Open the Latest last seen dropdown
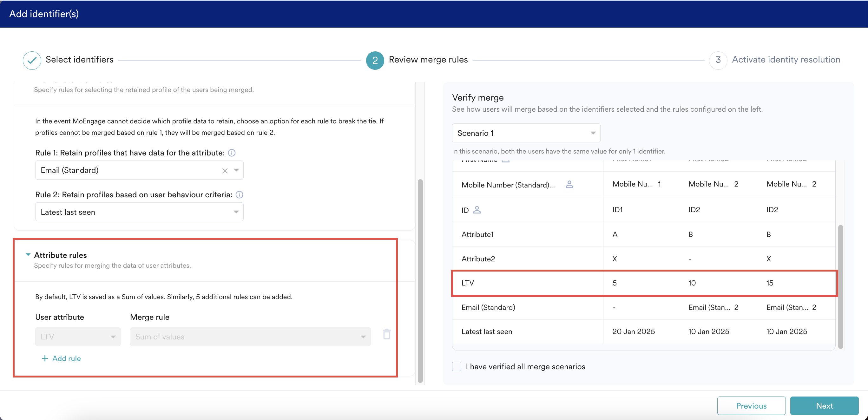This screenshot has height=420, width=868. (236, 212)
